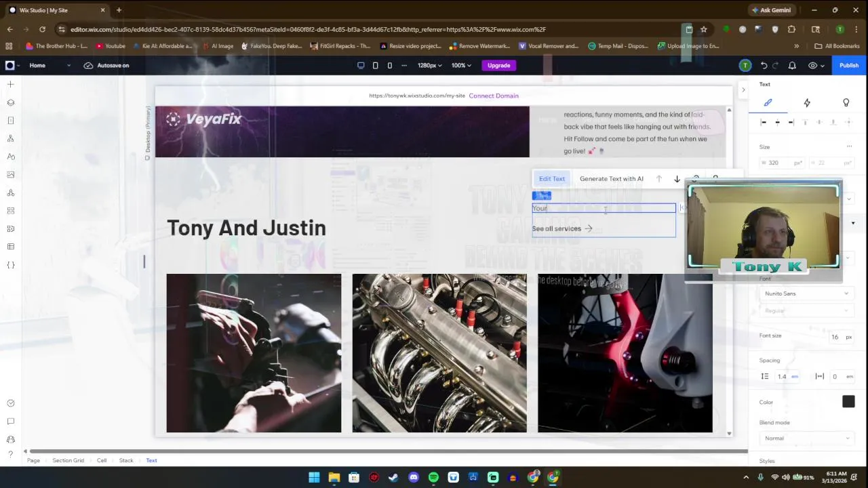Open the Media image panel icon
This screenshot has height=488, width=868.
pos(11,174)
